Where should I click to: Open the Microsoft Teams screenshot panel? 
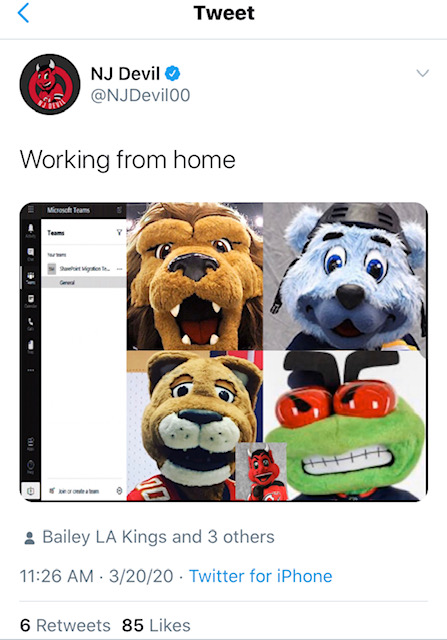pos(73,352)
